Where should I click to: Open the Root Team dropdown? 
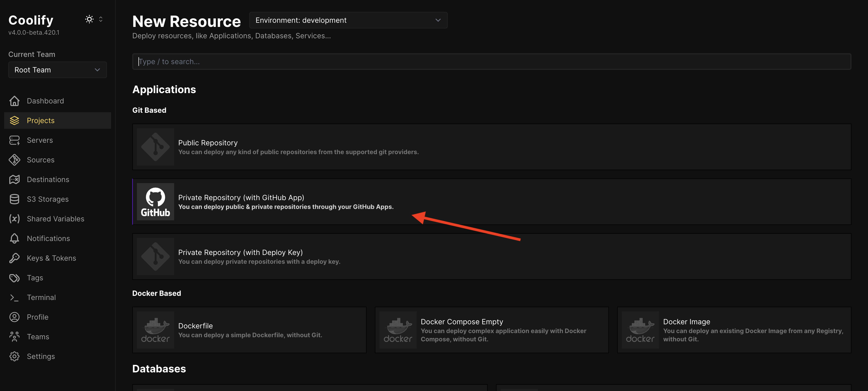point(58,70)
